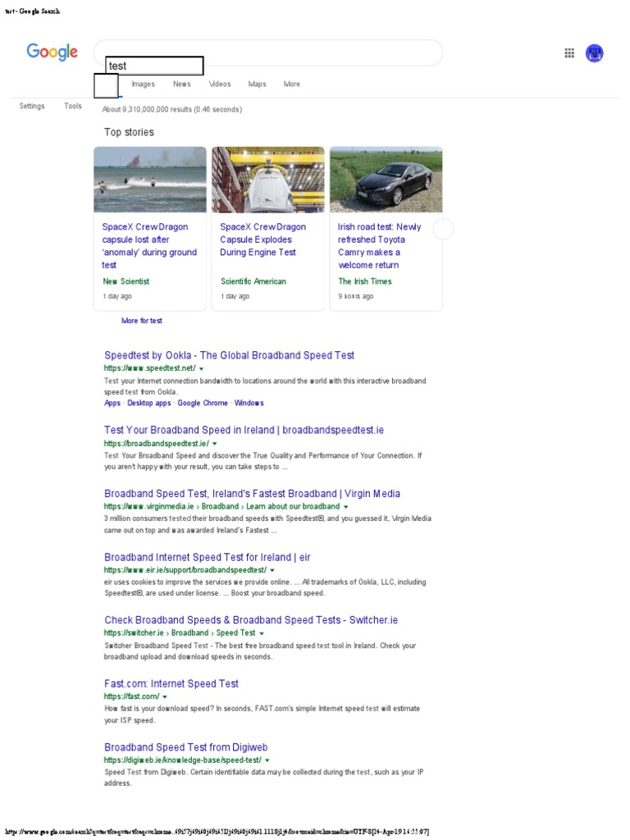The width and height of the screenshot is (630, 840).
Task: Open Broadband Speed Test from Digiweb result
Action: [x=186, y=747]
